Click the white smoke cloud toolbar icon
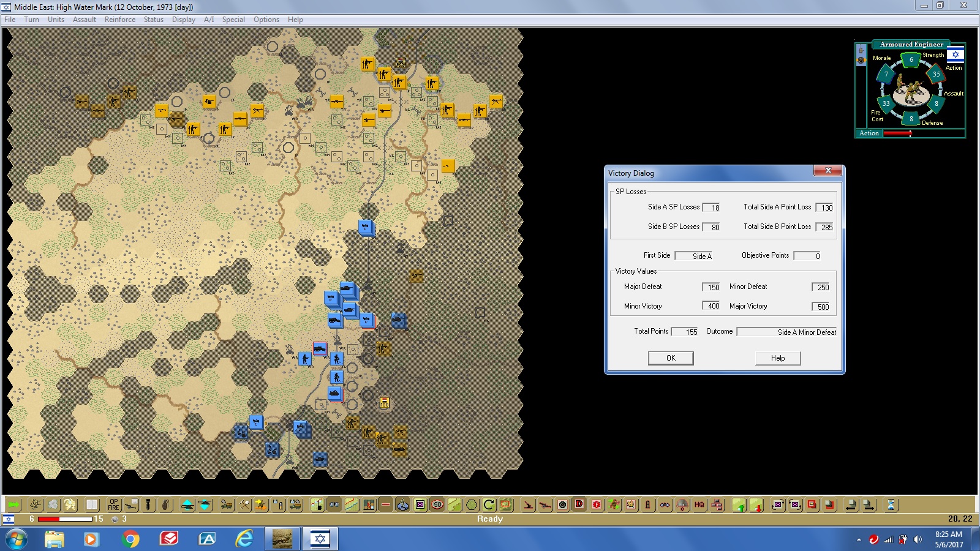The width and height of the screenshot is (980, 551). point(53,504)
